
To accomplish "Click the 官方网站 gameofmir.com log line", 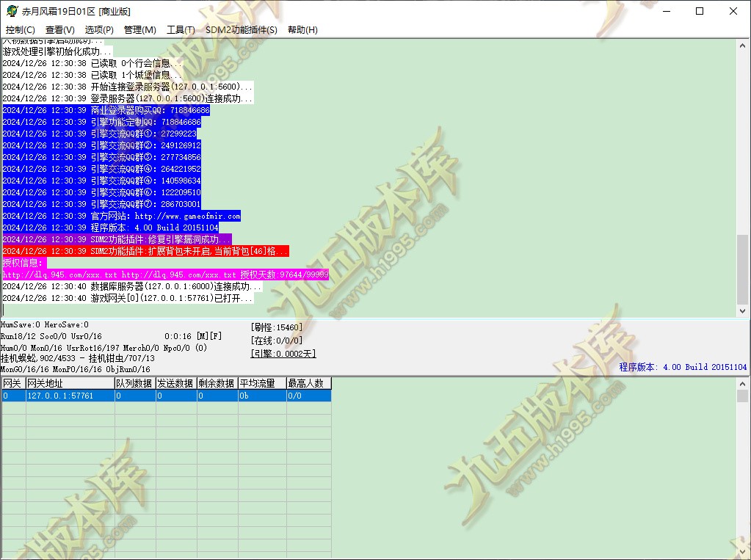I will [122, 216].
